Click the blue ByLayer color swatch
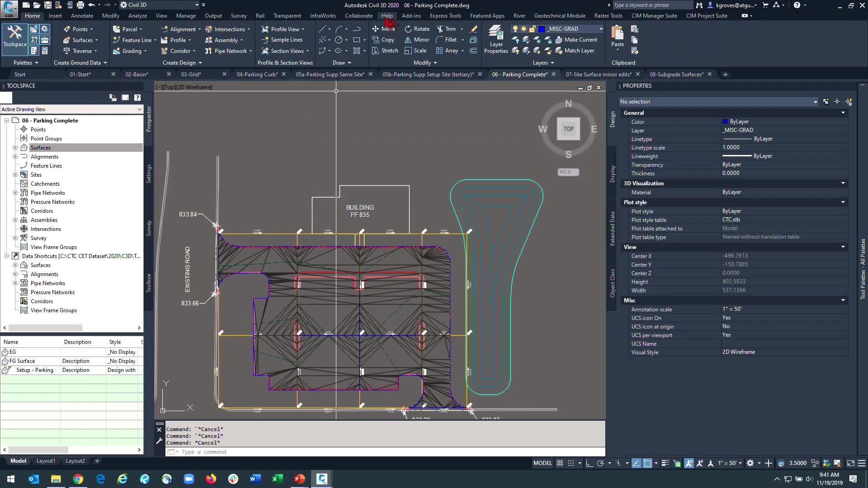This screenshot has width=868, height=488. (725, 122)
